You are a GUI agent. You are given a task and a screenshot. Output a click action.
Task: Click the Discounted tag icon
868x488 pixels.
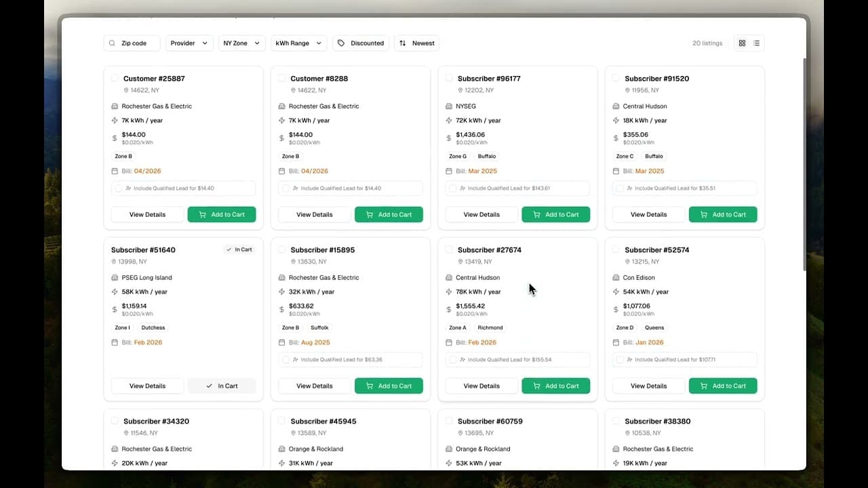tap(341, 43)
